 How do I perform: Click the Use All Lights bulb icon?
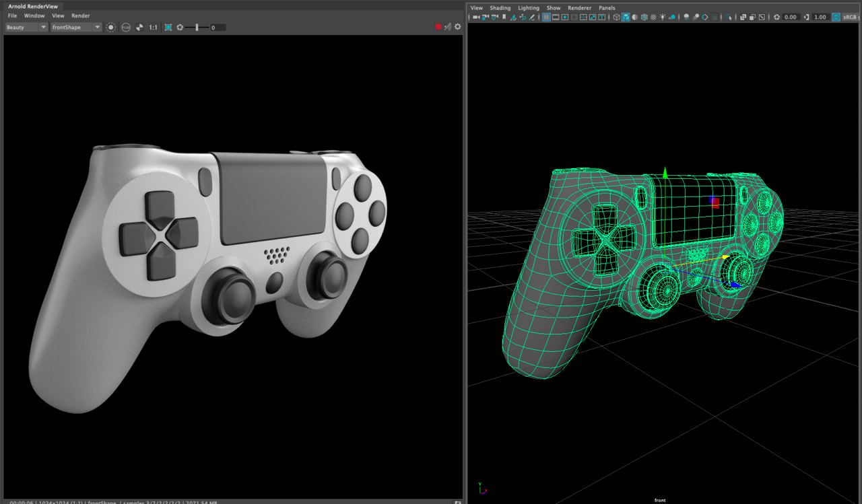click(662, 17)
